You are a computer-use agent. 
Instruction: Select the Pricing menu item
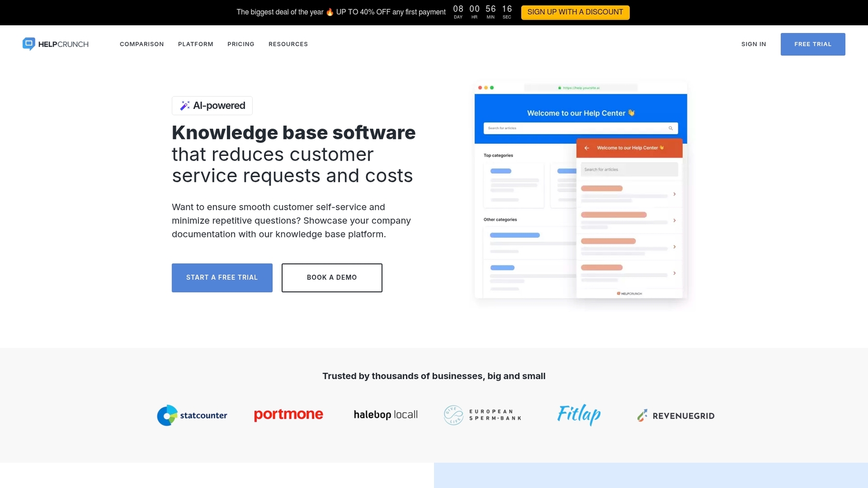coord(241,44)
